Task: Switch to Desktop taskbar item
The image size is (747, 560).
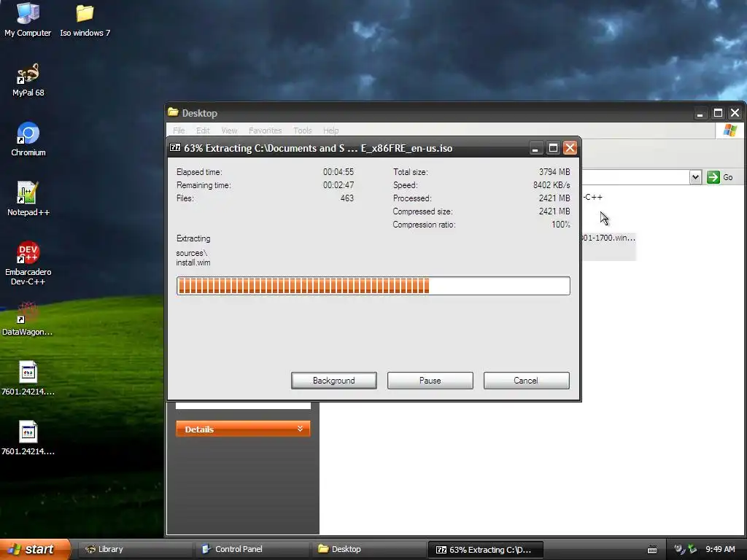Action: [x=368, y=549]
